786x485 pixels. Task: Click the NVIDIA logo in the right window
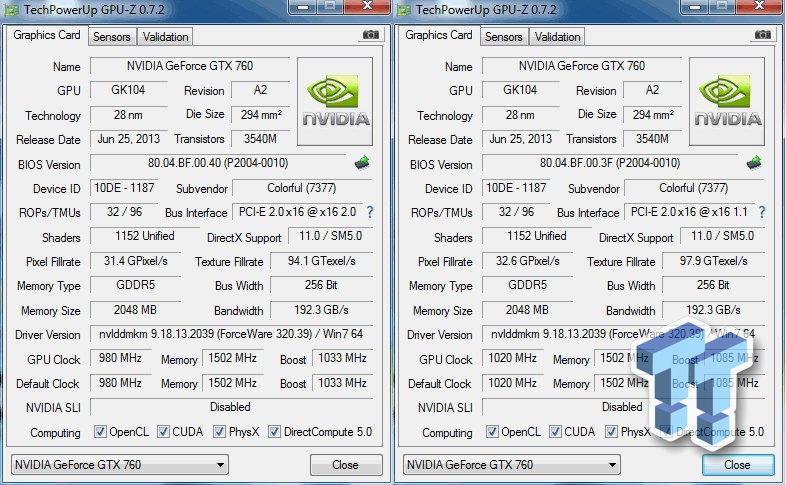point(727,101)
